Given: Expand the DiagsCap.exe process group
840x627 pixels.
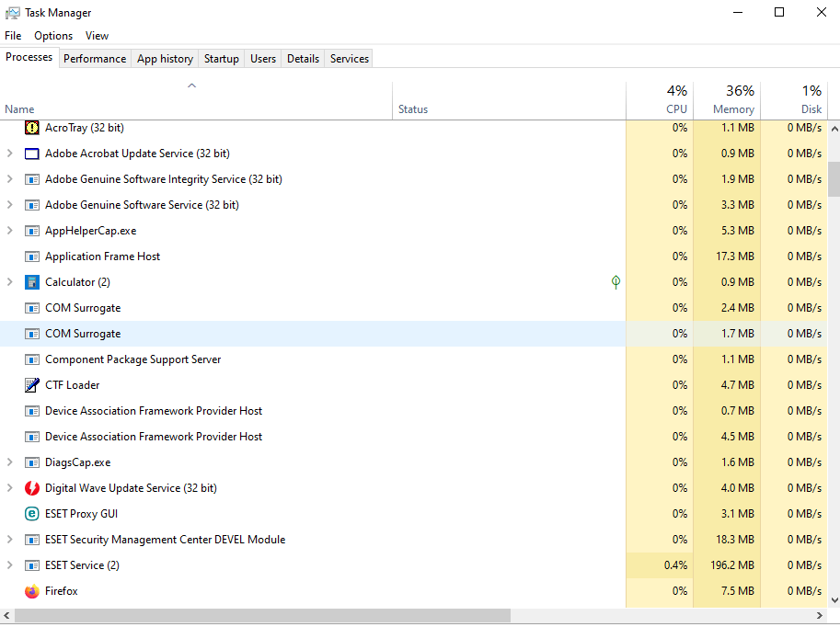Looking at the screenshot, I should (x=9, y=462).
